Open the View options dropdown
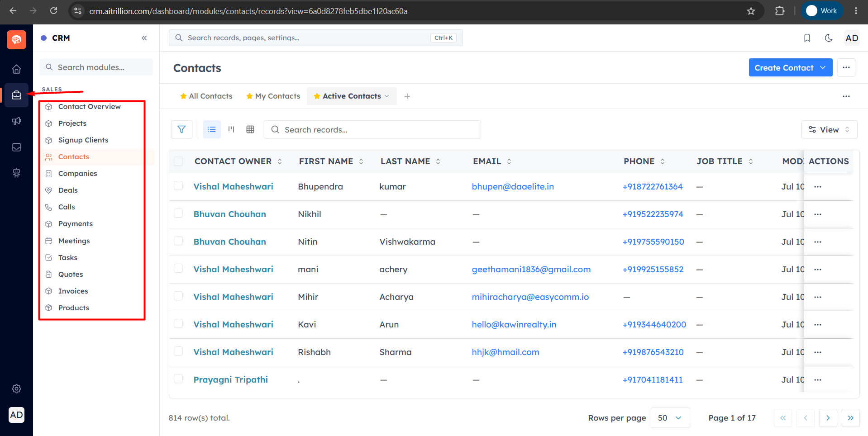 point(829,129)
